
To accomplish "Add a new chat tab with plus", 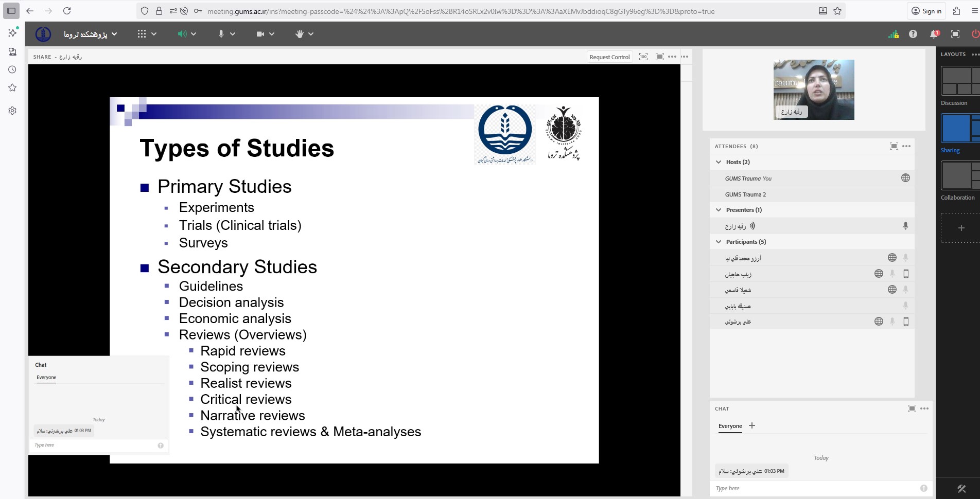I will [752, 425].
